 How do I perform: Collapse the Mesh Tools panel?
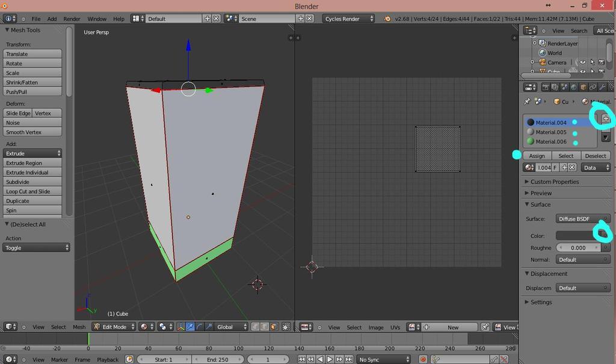click(7, 30)
